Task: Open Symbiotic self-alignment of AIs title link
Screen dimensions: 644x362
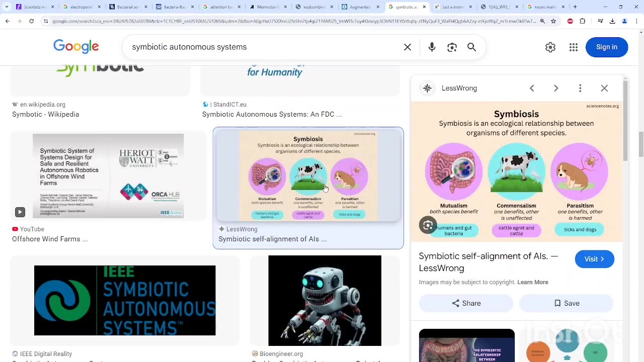Action: [x=489, y=262]
